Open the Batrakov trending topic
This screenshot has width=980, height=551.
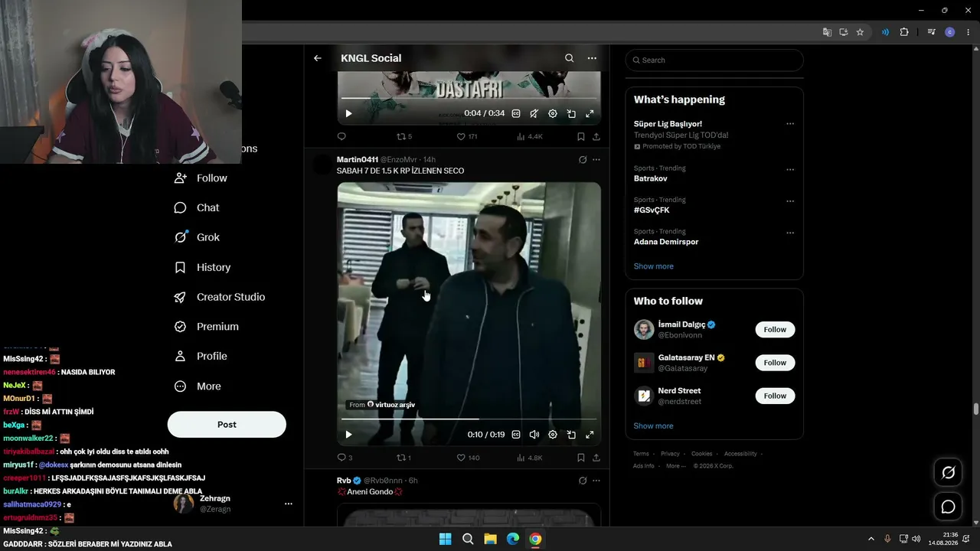651,178
